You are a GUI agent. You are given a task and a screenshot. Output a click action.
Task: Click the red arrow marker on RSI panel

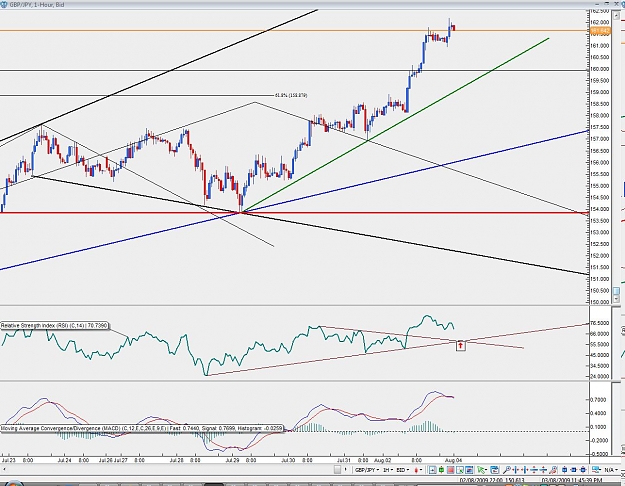click(460, 345)
